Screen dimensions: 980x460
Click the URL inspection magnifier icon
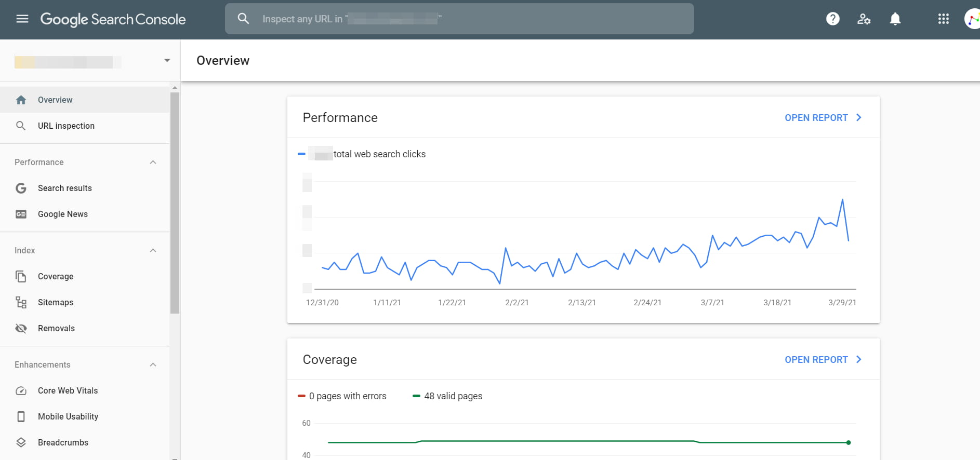coord(21,126)
